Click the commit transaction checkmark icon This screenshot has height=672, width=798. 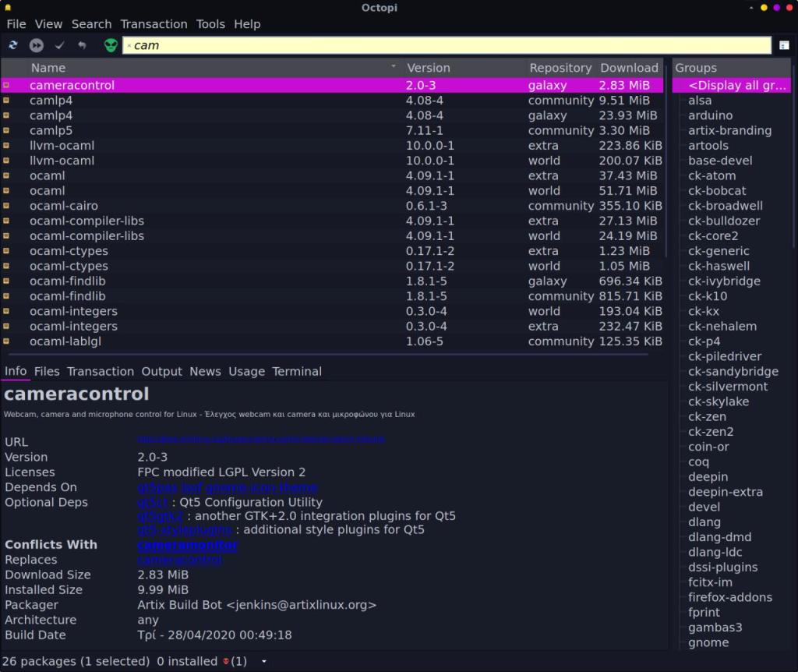59,45
